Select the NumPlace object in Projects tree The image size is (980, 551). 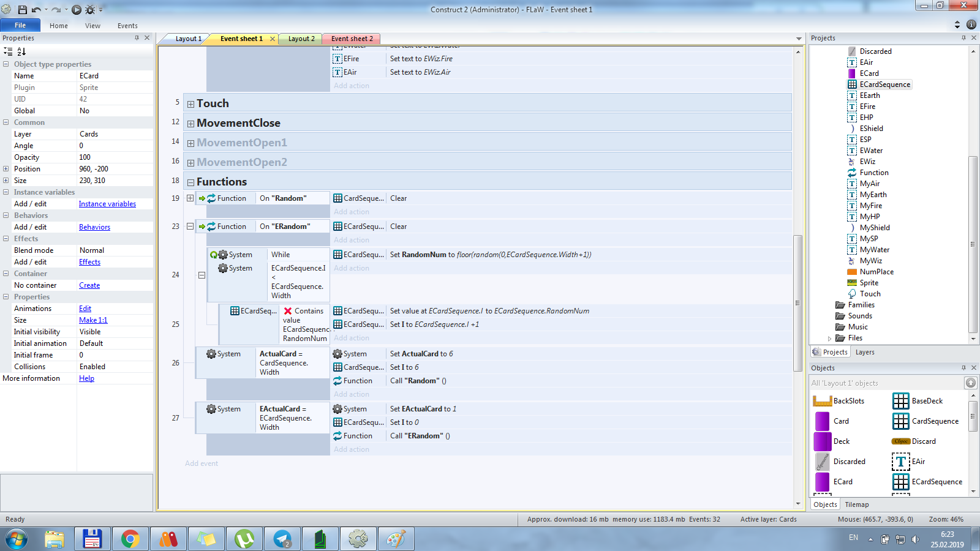point(876,272)
